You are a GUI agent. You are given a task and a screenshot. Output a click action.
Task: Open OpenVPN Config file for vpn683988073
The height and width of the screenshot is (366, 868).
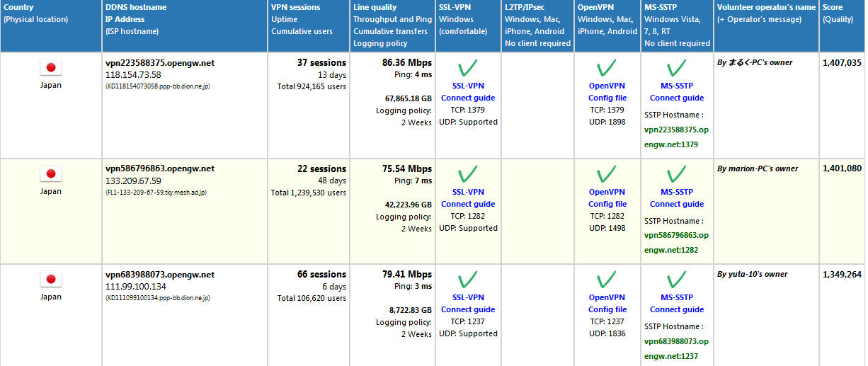click(x=607, y=309)
